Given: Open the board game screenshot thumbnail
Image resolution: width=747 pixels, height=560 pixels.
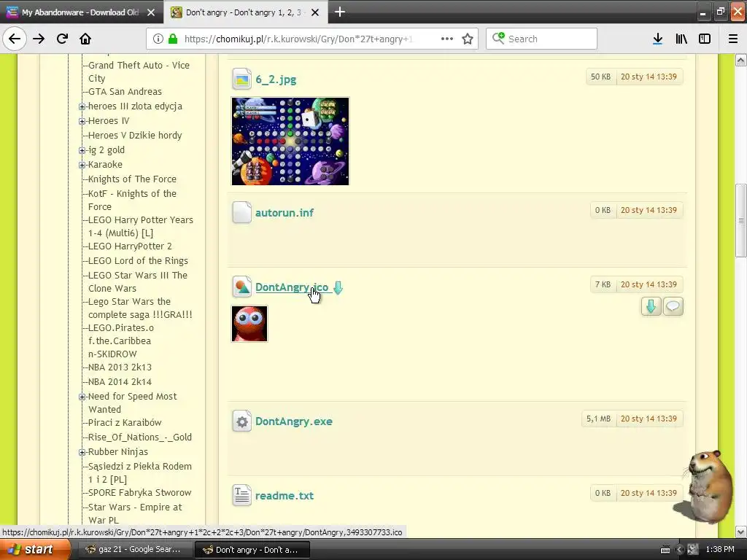Looking at the screenshot, I should (x=290, y=141).
